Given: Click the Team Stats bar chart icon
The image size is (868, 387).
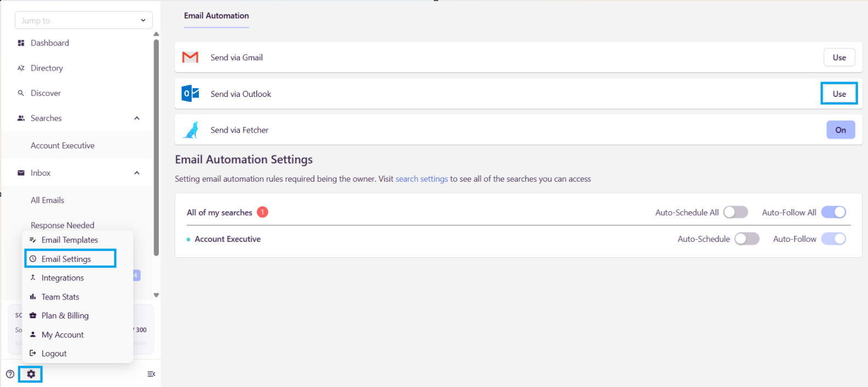Looking at the screenshot, I should [x=33, y=297].
